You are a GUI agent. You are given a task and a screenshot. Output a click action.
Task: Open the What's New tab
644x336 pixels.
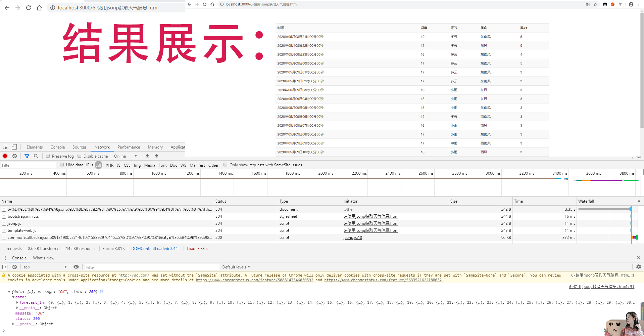tap(44, 258)
